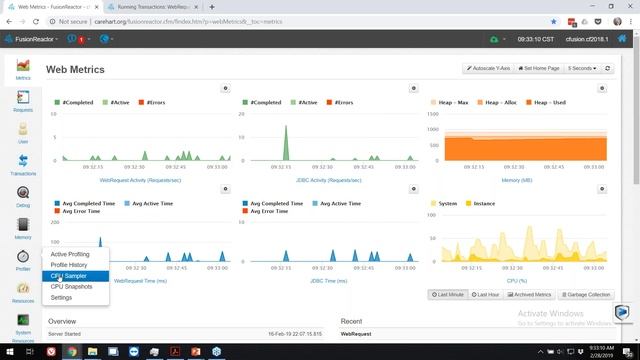This screenshot has height=360, width=640.
Task: Open the Memory sidebar section
Action: click(x=23, y=229)
